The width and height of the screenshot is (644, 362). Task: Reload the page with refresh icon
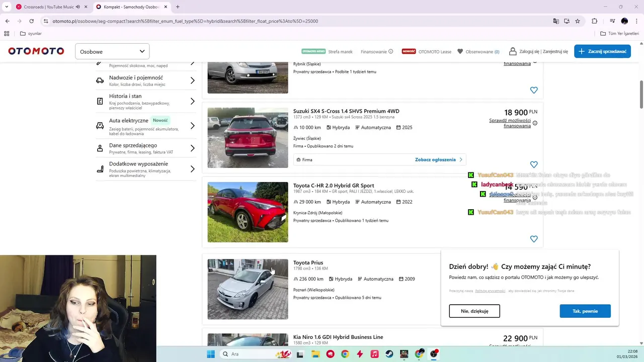click(x=31, y=21)
